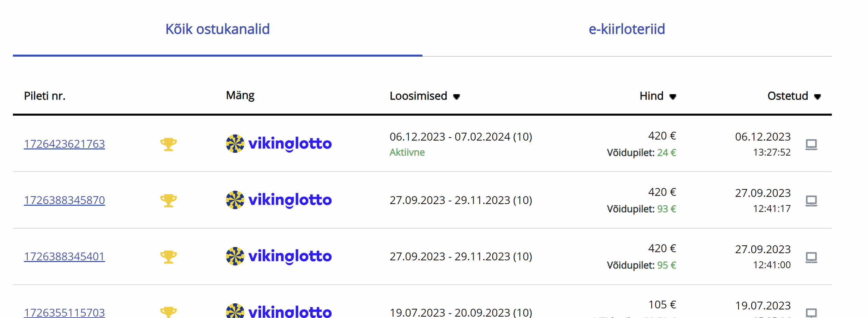
Task: Click computer icon beside 06.12.2023 purchase
Action: (x=811, y=144)
